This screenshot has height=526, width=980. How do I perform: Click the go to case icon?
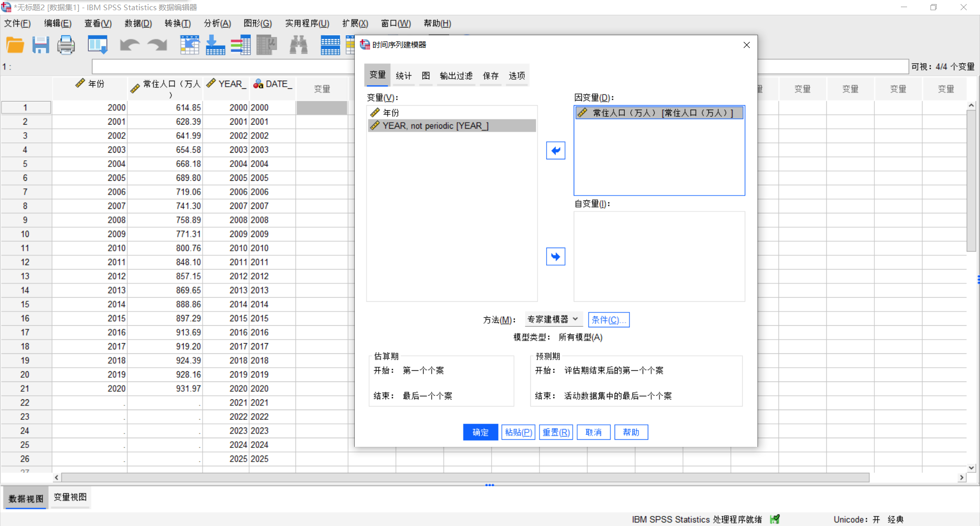[x=189, y=45]
